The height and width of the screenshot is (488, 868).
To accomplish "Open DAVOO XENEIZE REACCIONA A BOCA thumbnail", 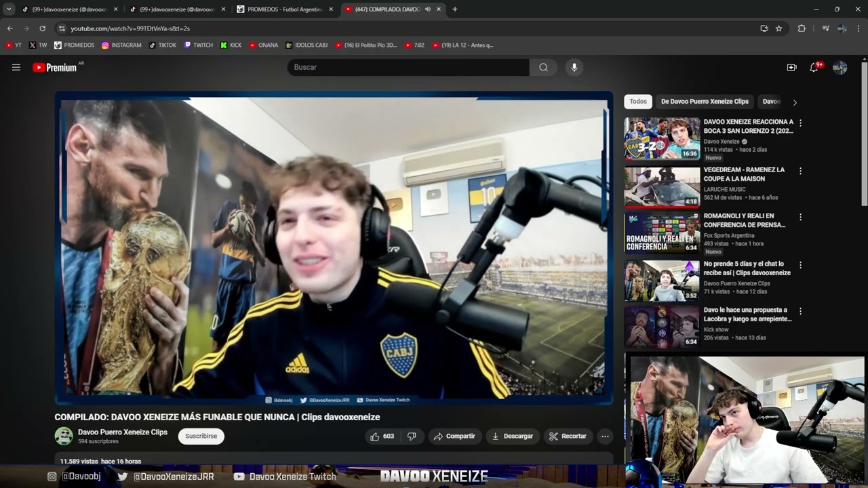I will (x=662, y=138).
